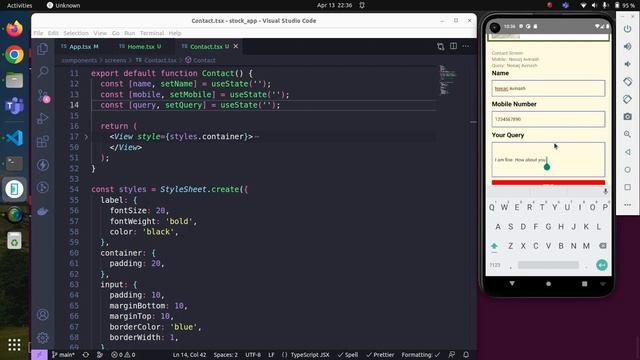This screenshot has height=360, width=640.
Task: Click emulator zoom magnifier icon
Action: pos(627,134)
